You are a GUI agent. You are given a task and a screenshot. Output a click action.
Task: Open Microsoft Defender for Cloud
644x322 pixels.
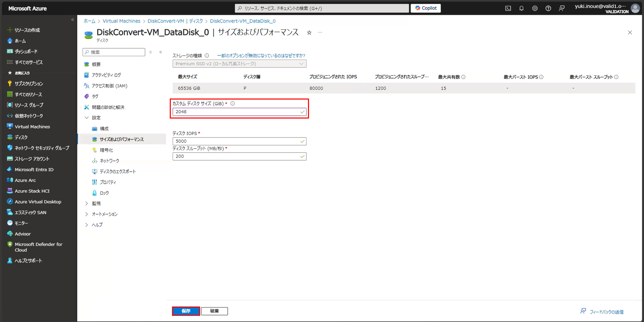(x=35, y=247)
